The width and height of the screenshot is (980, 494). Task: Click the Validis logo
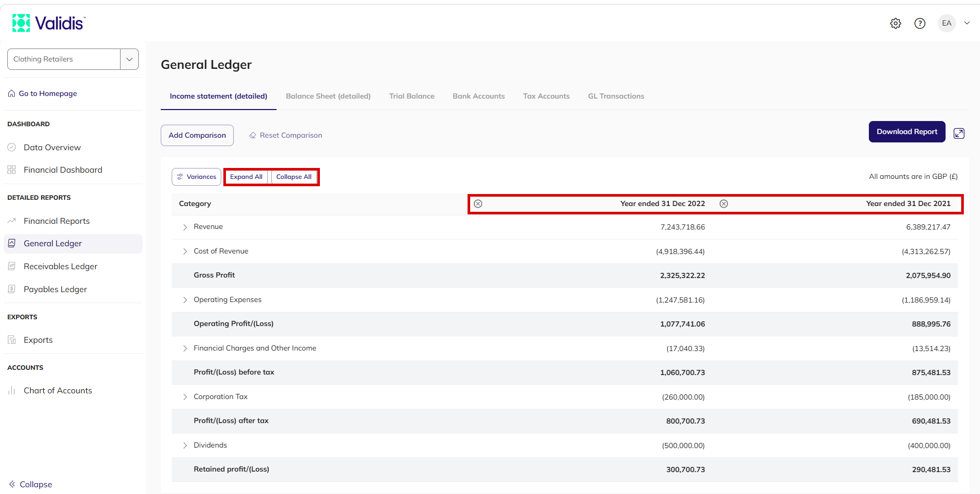click(x=49, y=23)
